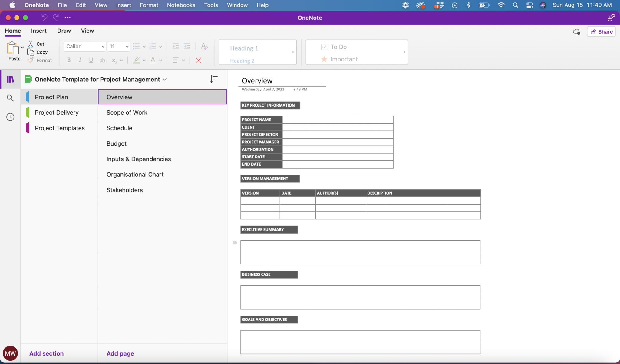Expand the notebook switcher next to the title
620x364 pixels.
165,79
